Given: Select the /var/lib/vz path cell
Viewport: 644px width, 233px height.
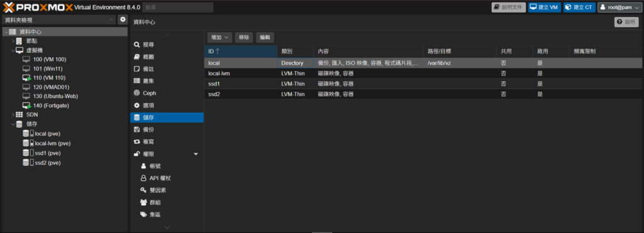Looking at the screenshot, I should (x=460, y=63).
